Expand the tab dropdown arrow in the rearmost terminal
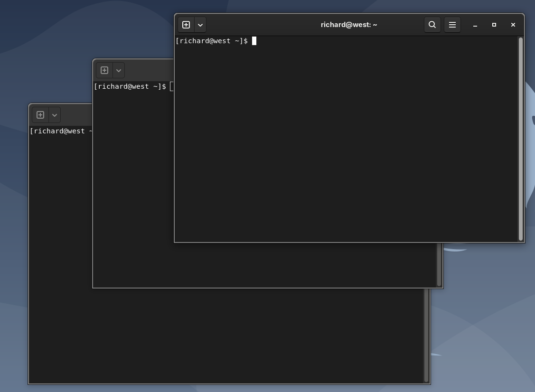 tap(55, 115)
